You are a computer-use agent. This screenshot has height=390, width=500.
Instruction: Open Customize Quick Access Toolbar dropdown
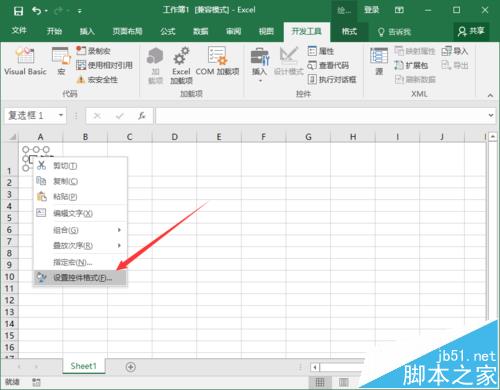[80, 11]
